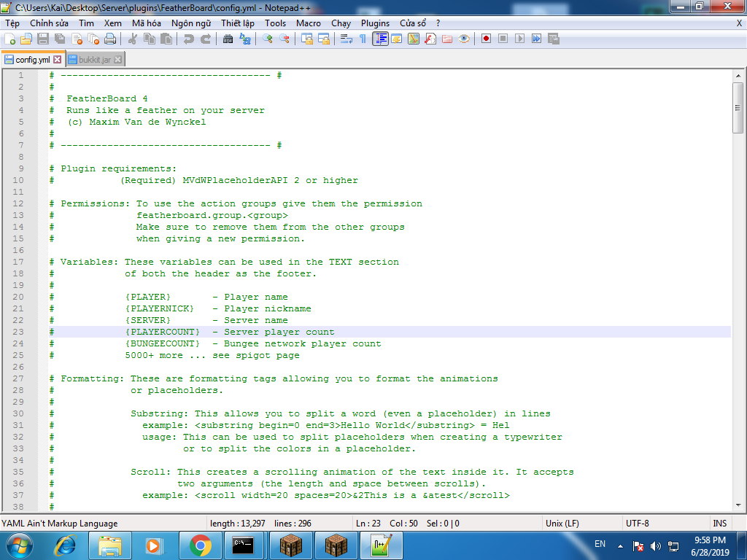Cut selection using the scissors icon

click(x=133, y=39)
